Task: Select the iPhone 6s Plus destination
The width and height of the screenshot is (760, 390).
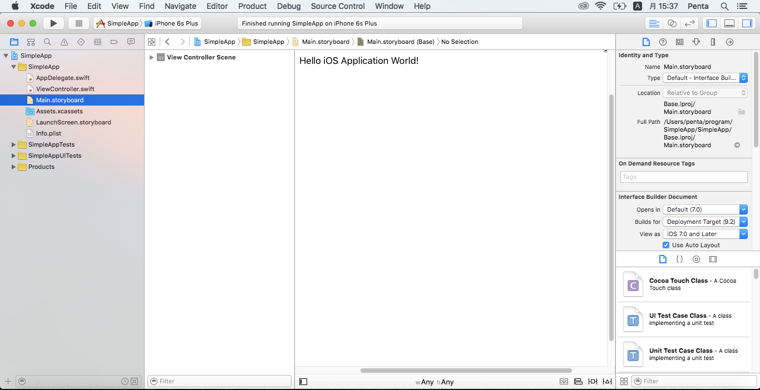Action: tap(172, 23)
